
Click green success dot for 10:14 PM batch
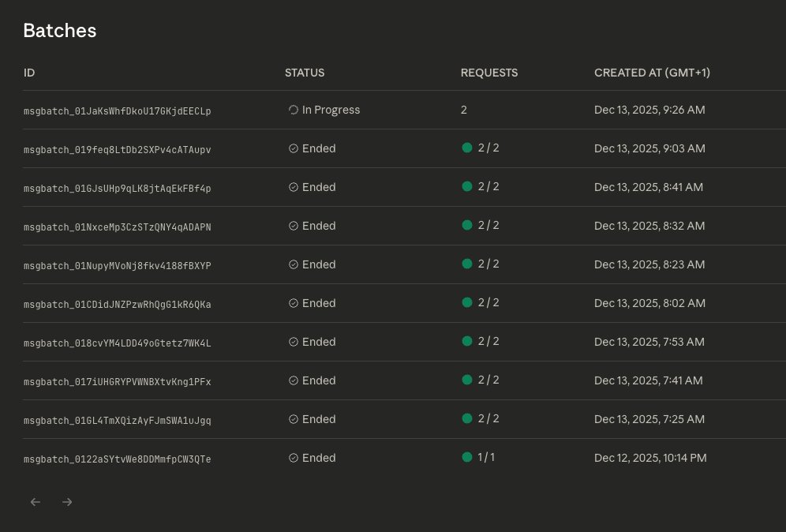[466, 457]
